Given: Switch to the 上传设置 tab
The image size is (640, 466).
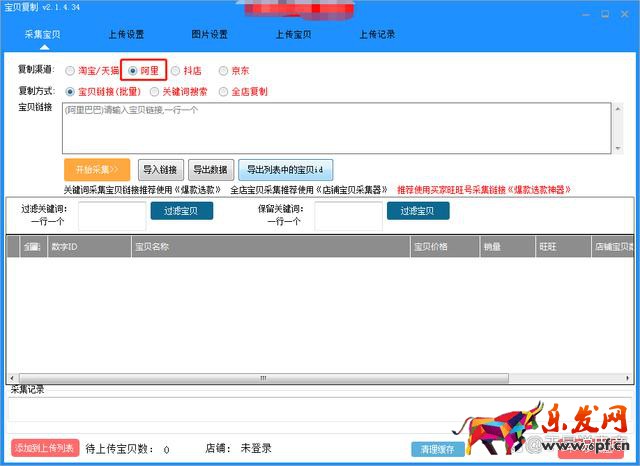Looking at the screenshot, I should pyautogui.click(x=126, y=34).
